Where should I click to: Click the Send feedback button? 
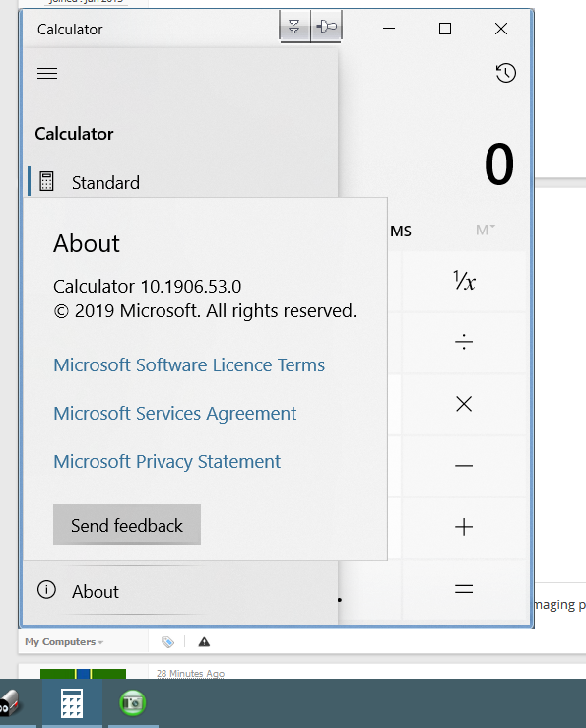coord(127,525)
